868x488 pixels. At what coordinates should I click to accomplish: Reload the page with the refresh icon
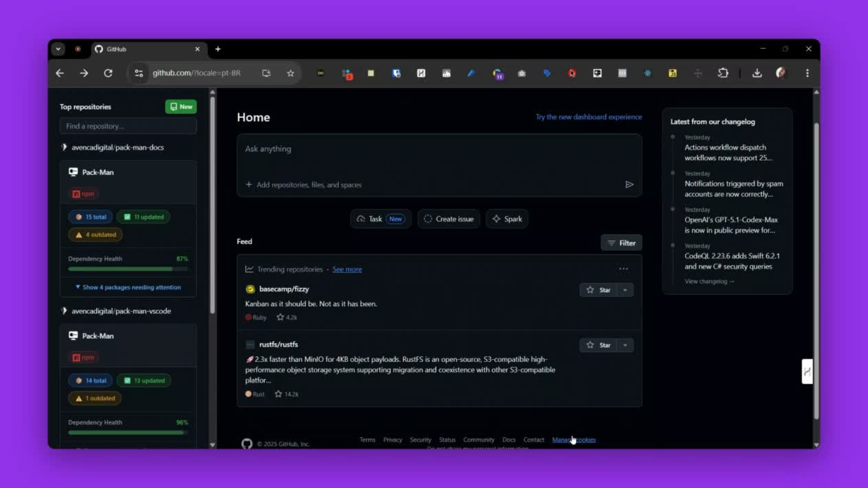pyautogui.click(x=108, y=73)
